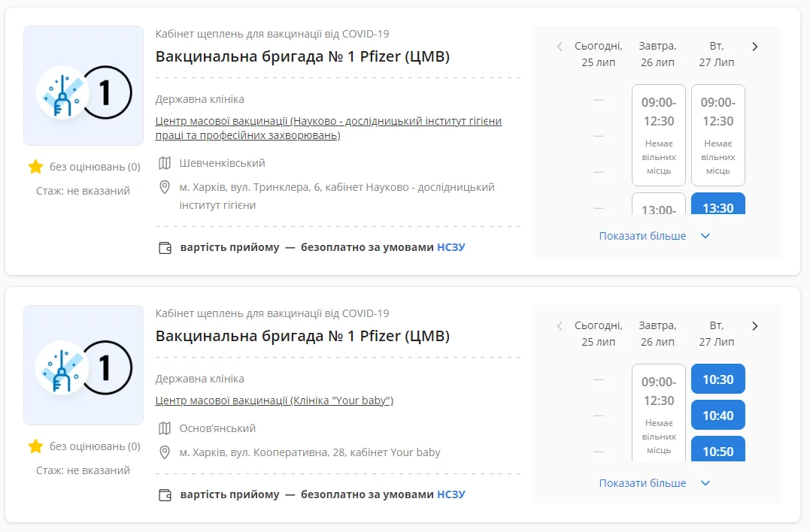The image size is (810, 532).
Task: Click the star rating icon in second card
Action: [x=35, y=446]
